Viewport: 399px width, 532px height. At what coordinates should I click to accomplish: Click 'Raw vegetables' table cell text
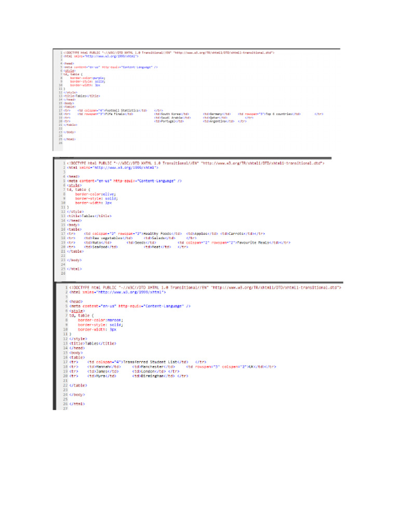[108, 238]
